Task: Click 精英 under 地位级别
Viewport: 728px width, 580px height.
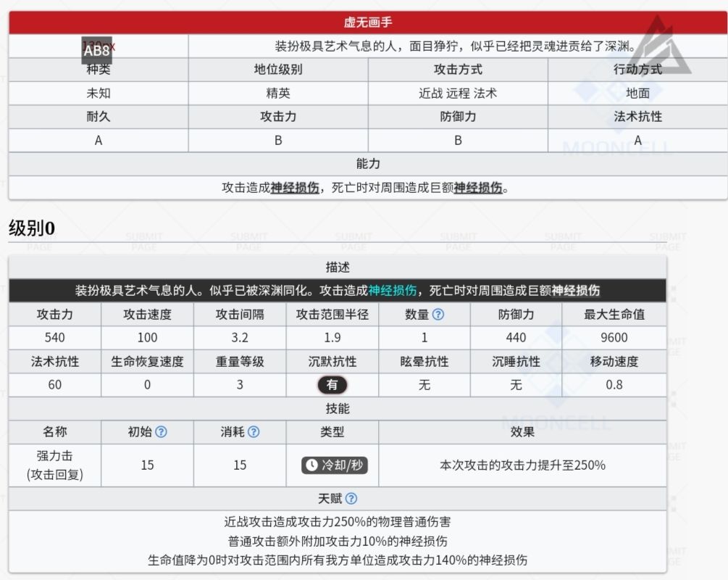Action: [x=278, y=94]
